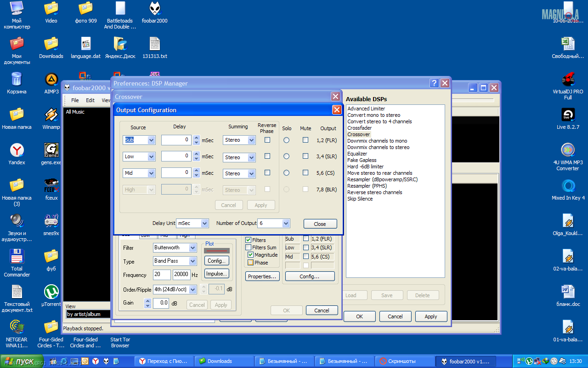
Task: Mute the 1,2 (FLR) output in Output Configuration
Action: click(x=305, y=140)
